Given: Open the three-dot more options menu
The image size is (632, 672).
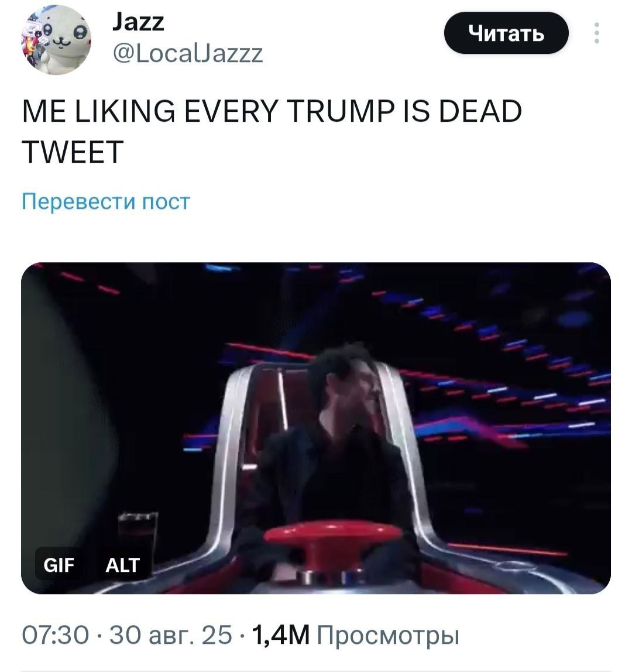Looking at the screenshot, I should click(596, 33).
